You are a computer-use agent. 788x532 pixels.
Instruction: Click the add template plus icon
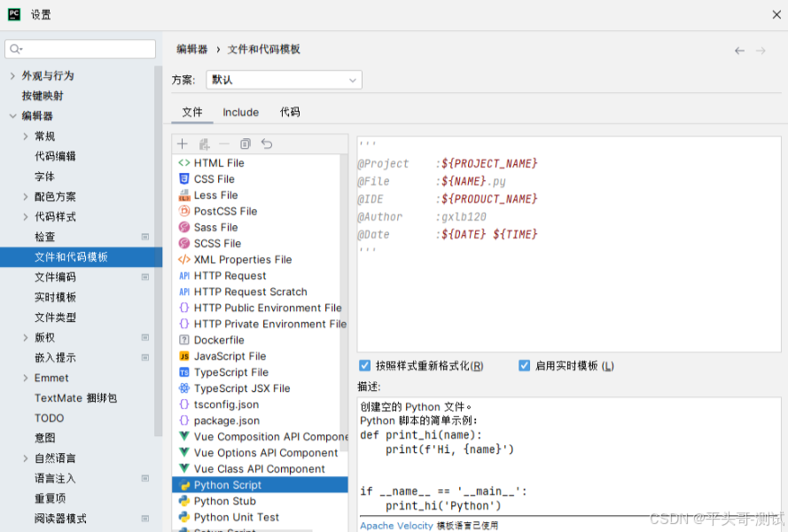[x=183, y=145]
